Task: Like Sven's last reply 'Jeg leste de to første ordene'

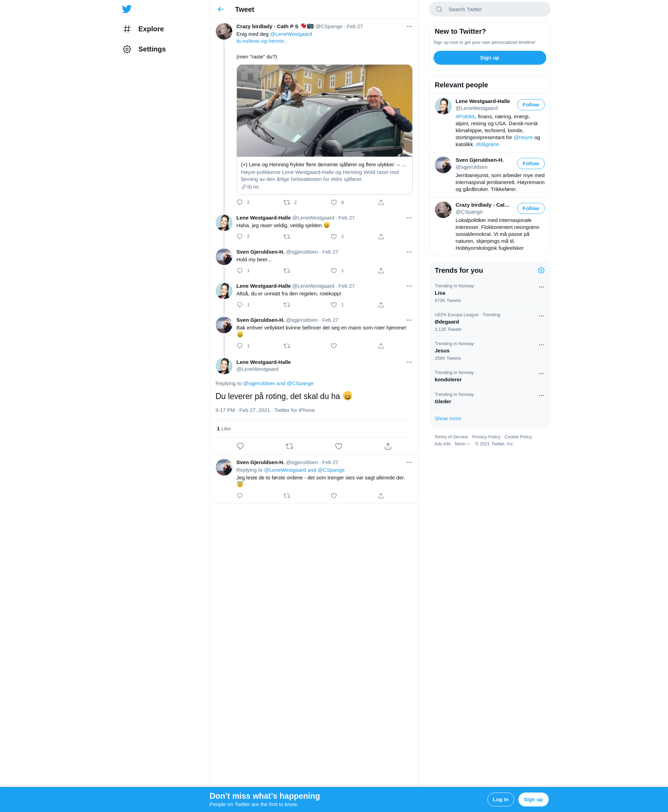Action: [x=334, y=496]
